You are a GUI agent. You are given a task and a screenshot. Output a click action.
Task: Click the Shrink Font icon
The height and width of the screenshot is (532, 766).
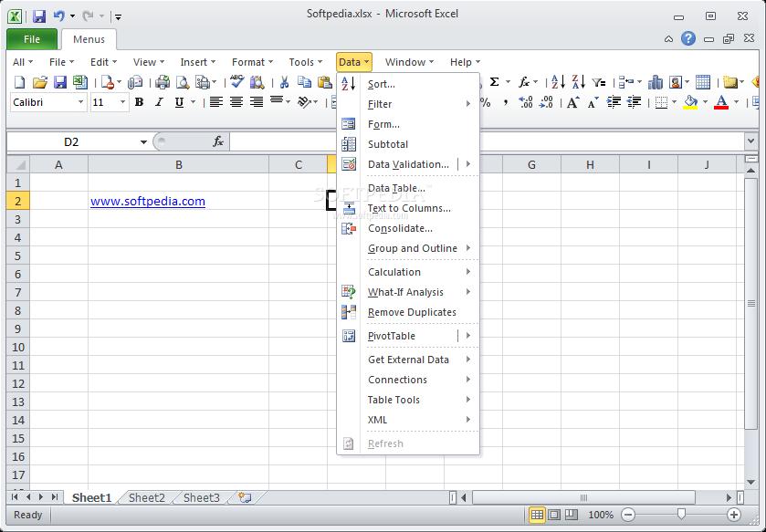[x=593, y=102]
